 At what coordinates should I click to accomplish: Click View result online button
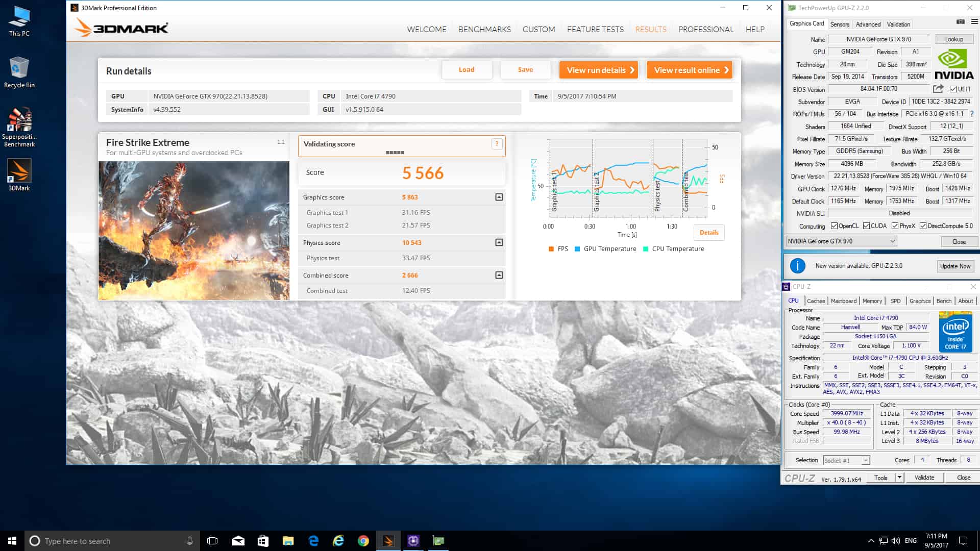[x=690, y=70]
